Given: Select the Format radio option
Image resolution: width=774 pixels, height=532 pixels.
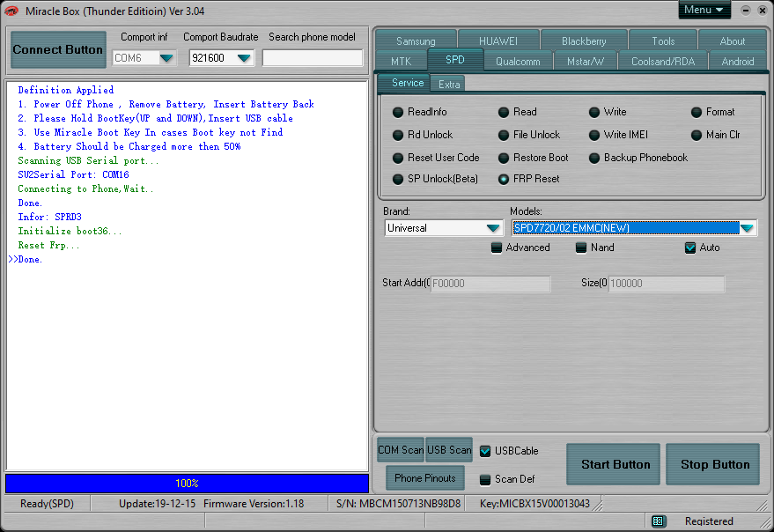Looking at the screenshot, I should (712, 112).
